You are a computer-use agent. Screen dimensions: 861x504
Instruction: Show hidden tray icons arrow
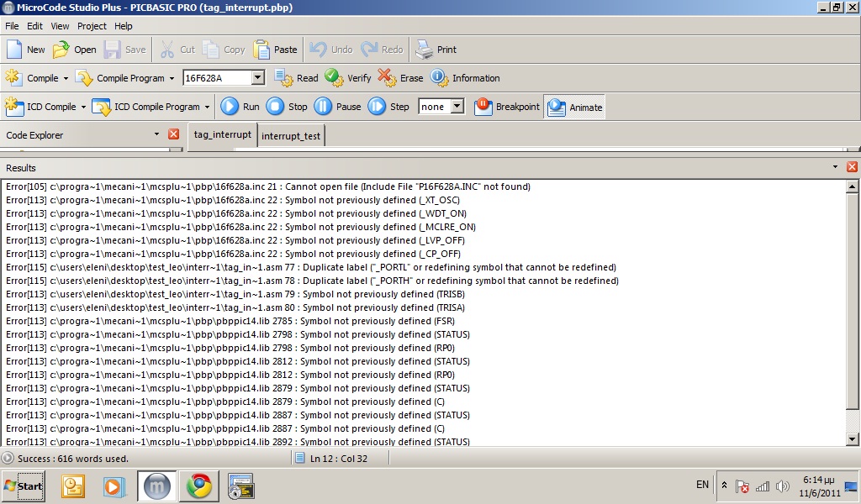tap(724, 486)
